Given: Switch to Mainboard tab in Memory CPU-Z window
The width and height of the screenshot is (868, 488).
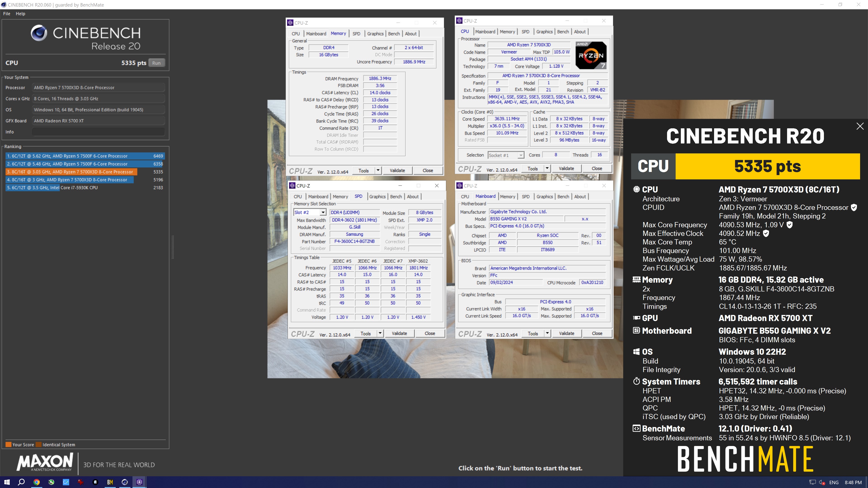Looking at the screenshot, I should (x=316, y=34).
